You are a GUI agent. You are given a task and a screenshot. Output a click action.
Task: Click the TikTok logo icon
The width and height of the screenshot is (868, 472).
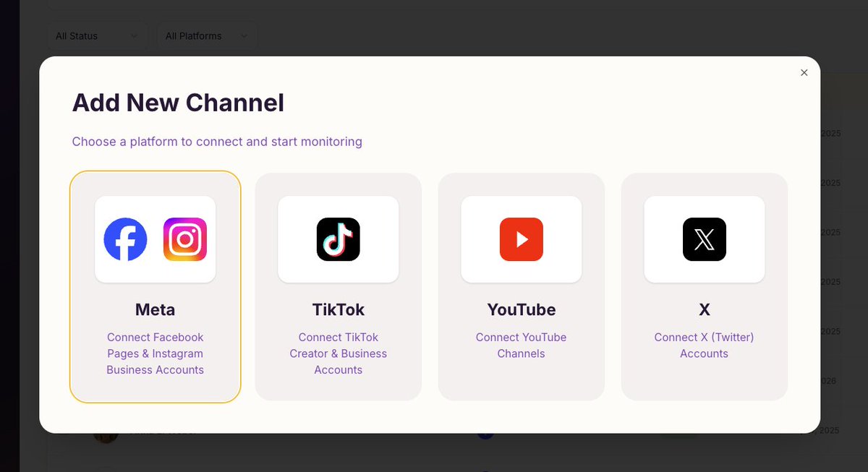338,239
